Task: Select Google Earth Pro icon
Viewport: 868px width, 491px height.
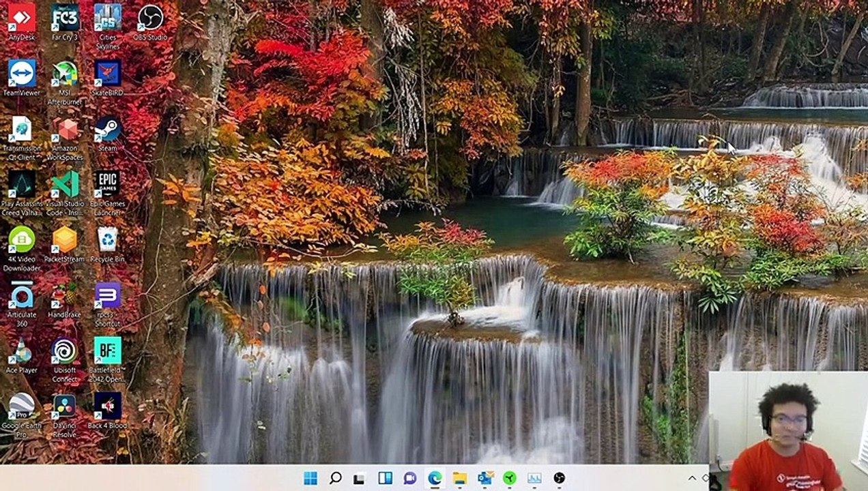Action: click(x=22, y=415)
